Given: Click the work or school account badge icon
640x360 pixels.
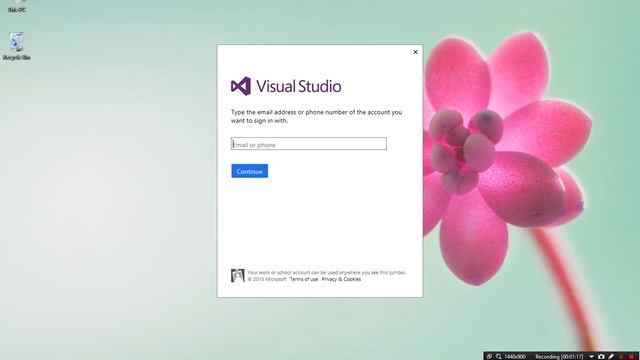Looking at the screenshot, I should pos(238,276).
